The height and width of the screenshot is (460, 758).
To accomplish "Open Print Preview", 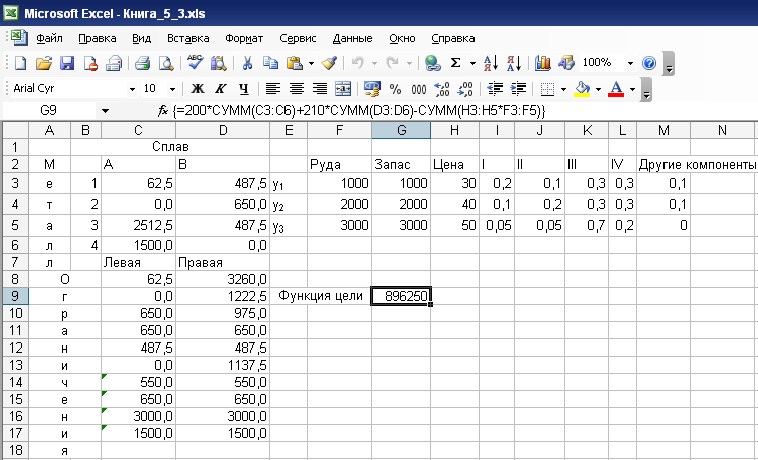I will (166, 63).
